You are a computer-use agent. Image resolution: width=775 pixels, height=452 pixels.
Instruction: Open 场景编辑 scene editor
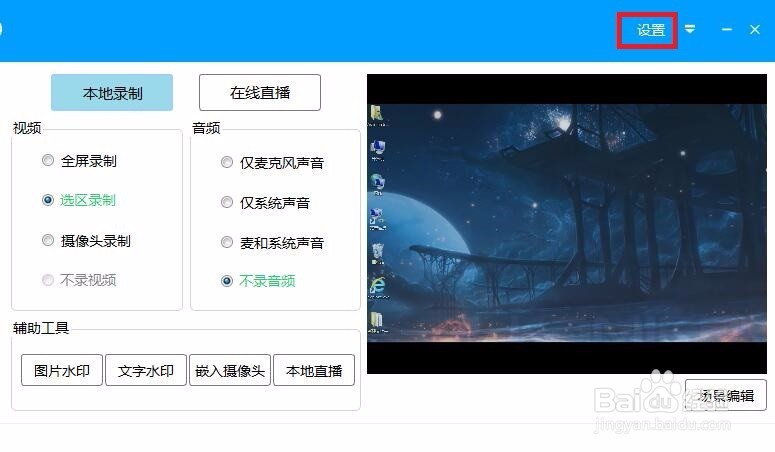click(726, 395)
